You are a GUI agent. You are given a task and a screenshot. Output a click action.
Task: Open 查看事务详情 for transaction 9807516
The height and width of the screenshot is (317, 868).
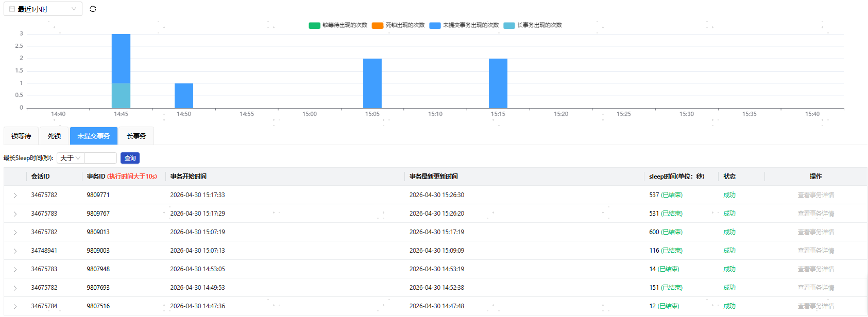coord(816,306)
